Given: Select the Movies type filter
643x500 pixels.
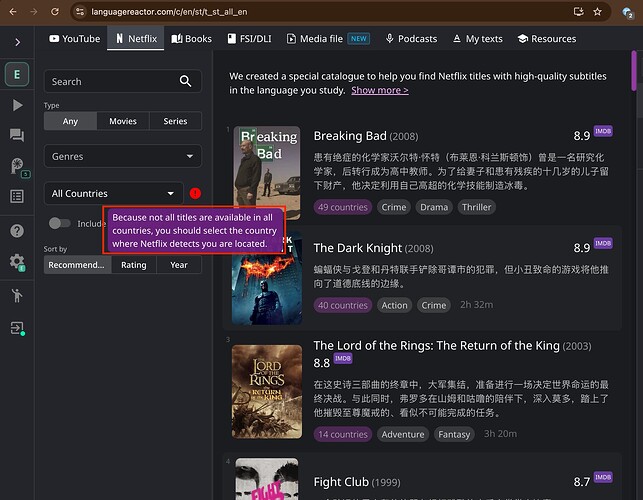Looking at the screenshot, I should point(123,121).
